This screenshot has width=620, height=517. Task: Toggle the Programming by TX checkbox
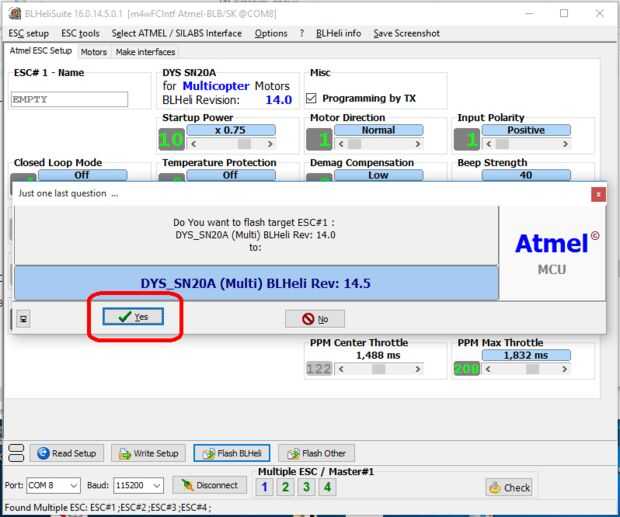(312, 98)
